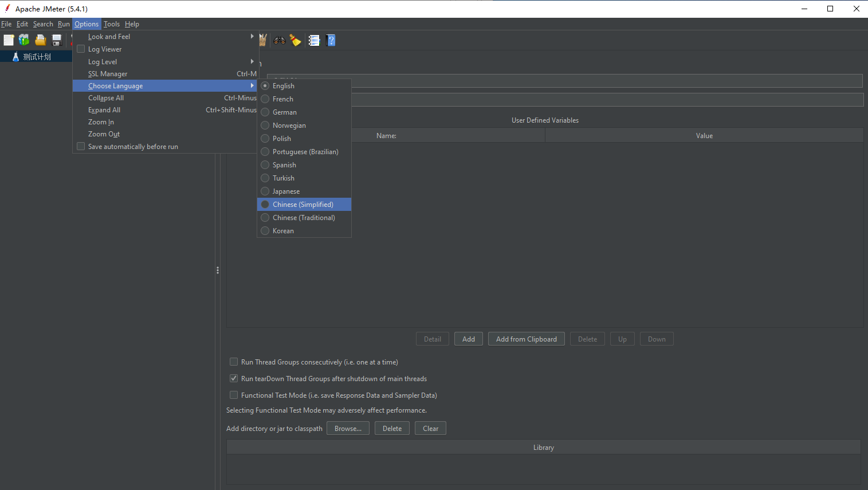Image resolution: width=868 pixels, height=490 pixels.
Task: Select German language option
Action: coord(304,112)
